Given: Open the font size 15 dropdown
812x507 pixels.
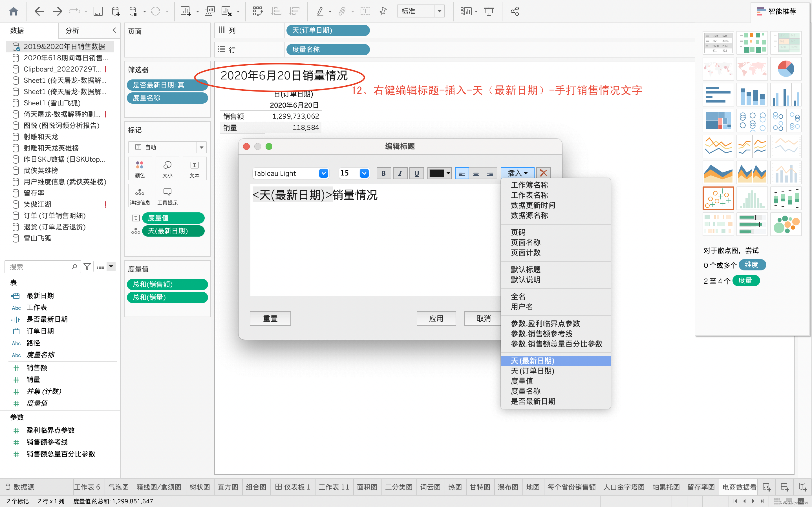Looking at the screenshot, I should pyautogui.click(x=364, y=173).
